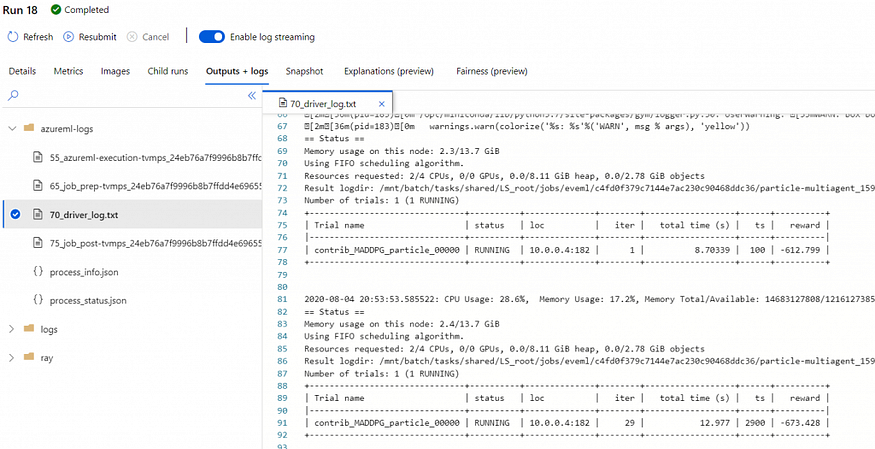This screenshot has width=875, height=449.
Task: Select the 70_driver_log.txt file tab
Action: click(x=328, y=104)
